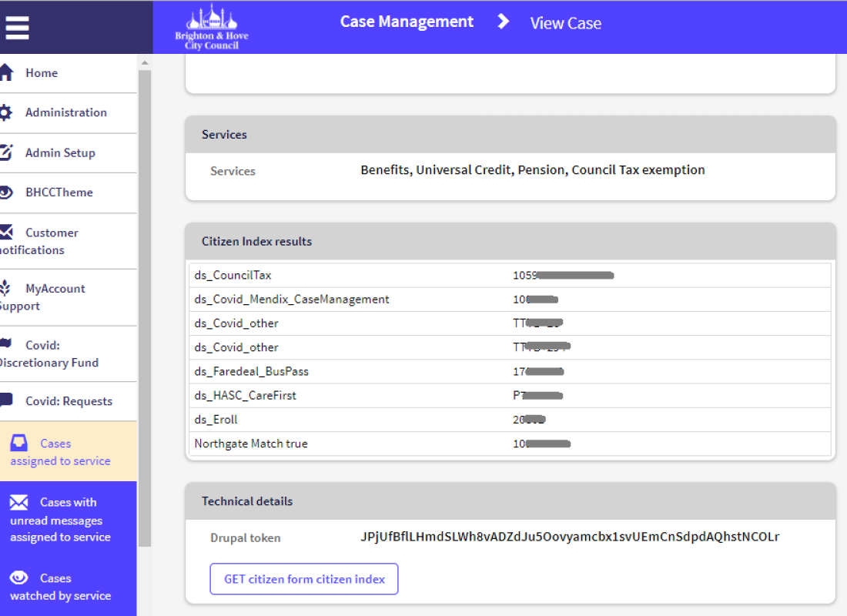Click Case Management breadcrumb link
Viewport: 847px width, 616px height.
(x=407, y=22)
